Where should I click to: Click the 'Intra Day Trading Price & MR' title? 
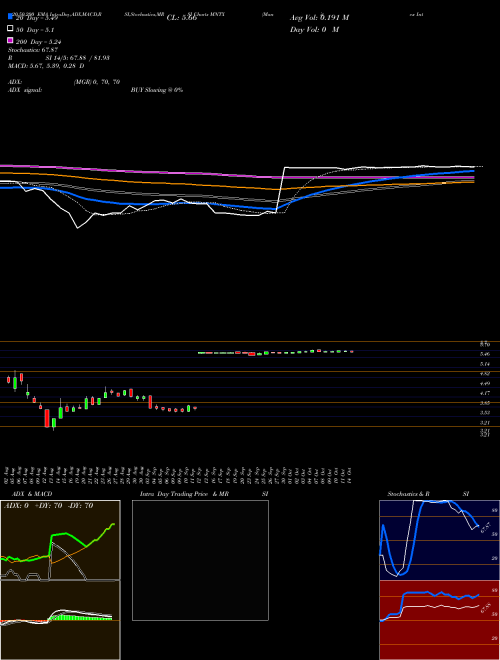[x=184, y=494]
